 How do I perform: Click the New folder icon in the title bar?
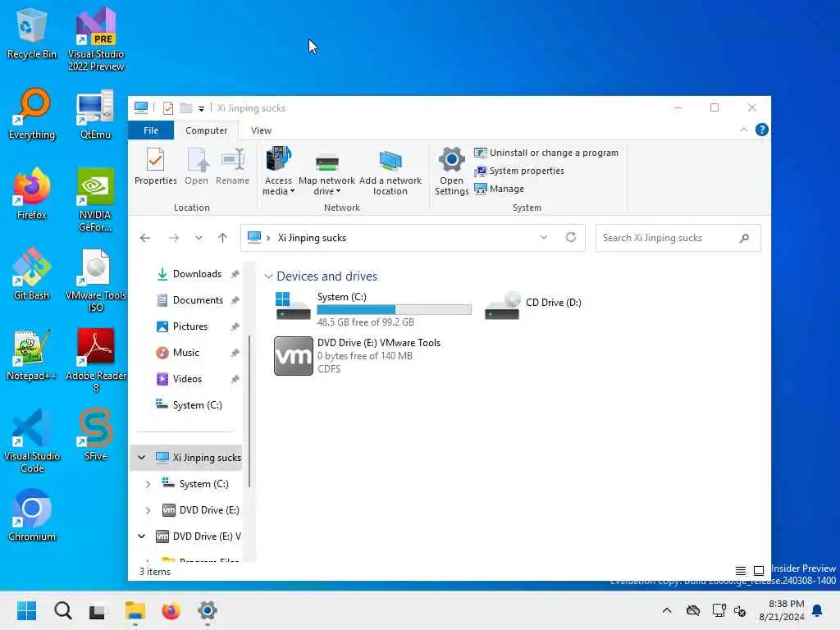pyautogui.click(x=186, y=107)
